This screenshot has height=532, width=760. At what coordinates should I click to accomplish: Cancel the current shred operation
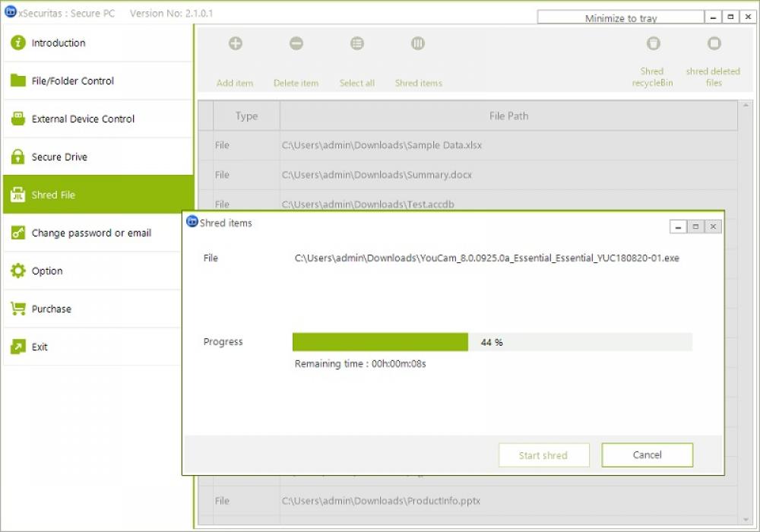(x=647, y=454)
